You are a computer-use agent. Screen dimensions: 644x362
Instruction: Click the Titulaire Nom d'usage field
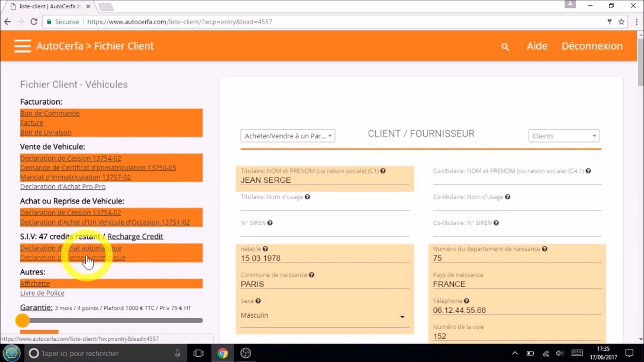[x=325, y=206]
